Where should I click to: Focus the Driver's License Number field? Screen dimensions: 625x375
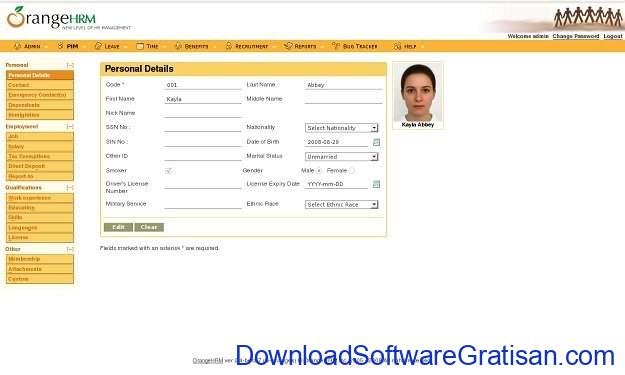tap(203, 185)
